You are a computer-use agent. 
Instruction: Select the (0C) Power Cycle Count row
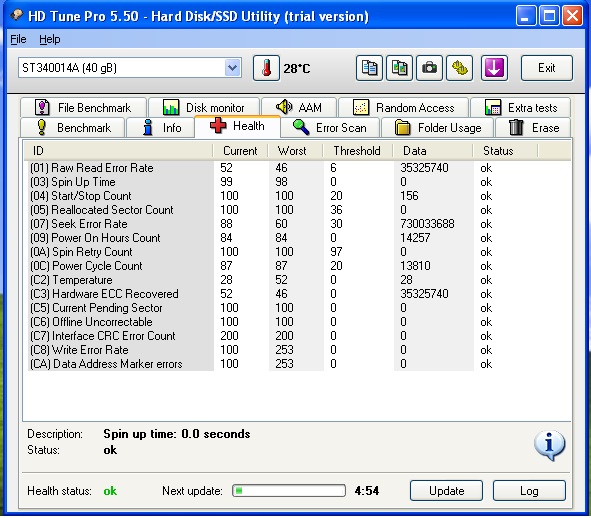tap(299, 266)
